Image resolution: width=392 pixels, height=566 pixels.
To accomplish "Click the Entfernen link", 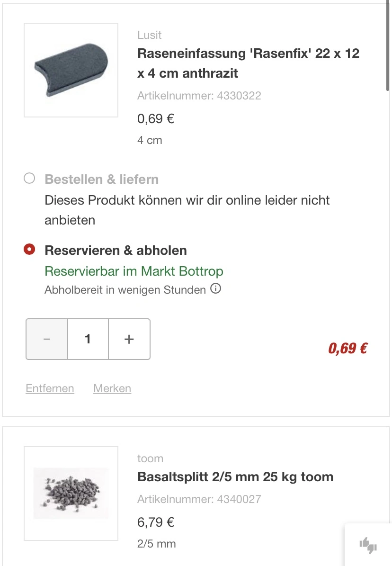I will (50, 388).
